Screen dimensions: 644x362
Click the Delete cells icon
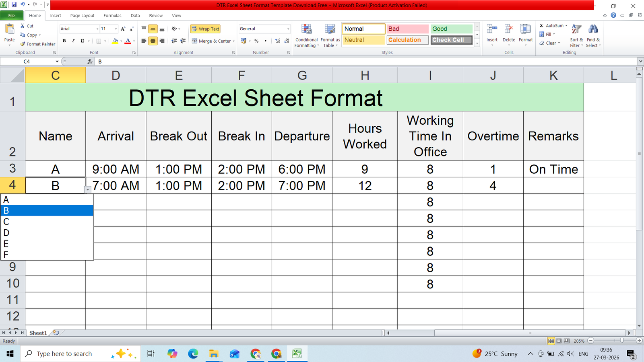coord(509,29)
